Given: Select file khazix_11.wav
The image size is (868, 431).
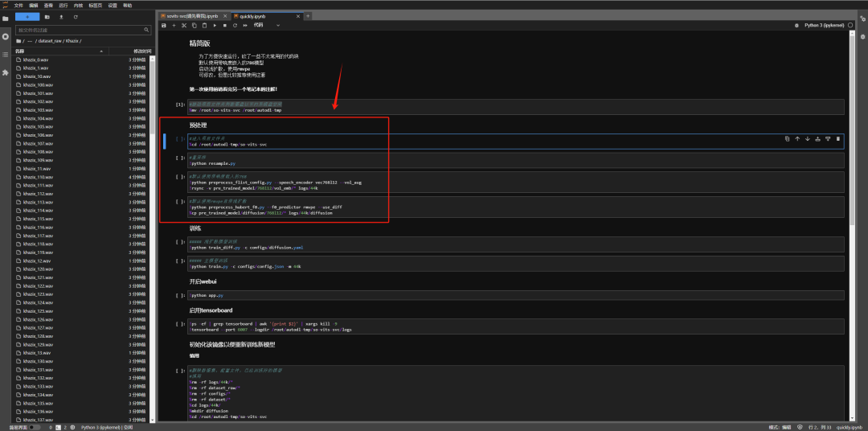Looking at the screenshot, I should click(81, 168).
